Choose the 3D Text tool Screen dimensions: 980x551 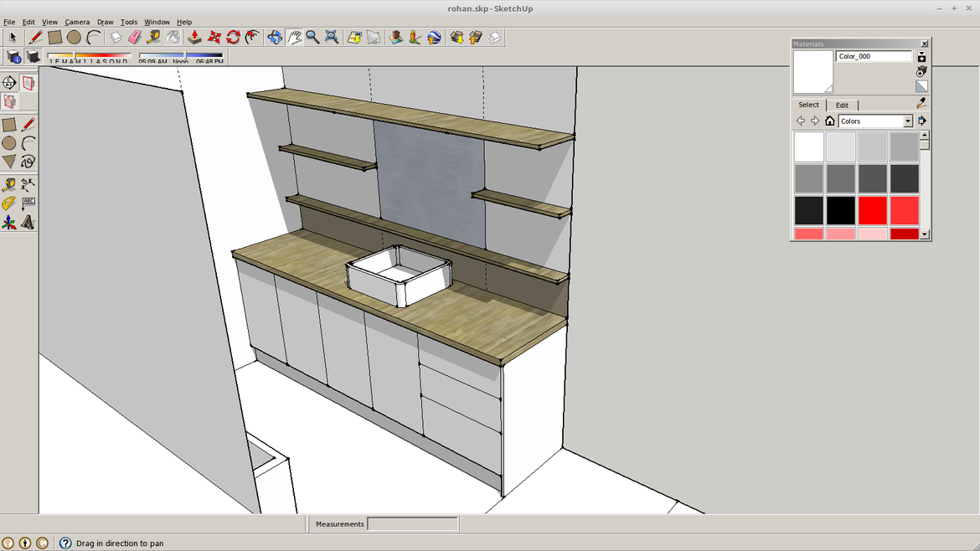[x=28, y=221]
